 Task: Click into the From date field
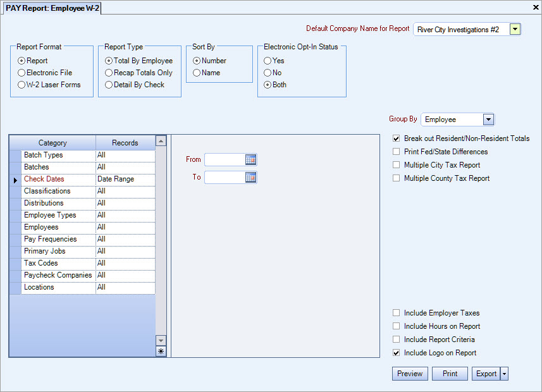tap(225, 160)
